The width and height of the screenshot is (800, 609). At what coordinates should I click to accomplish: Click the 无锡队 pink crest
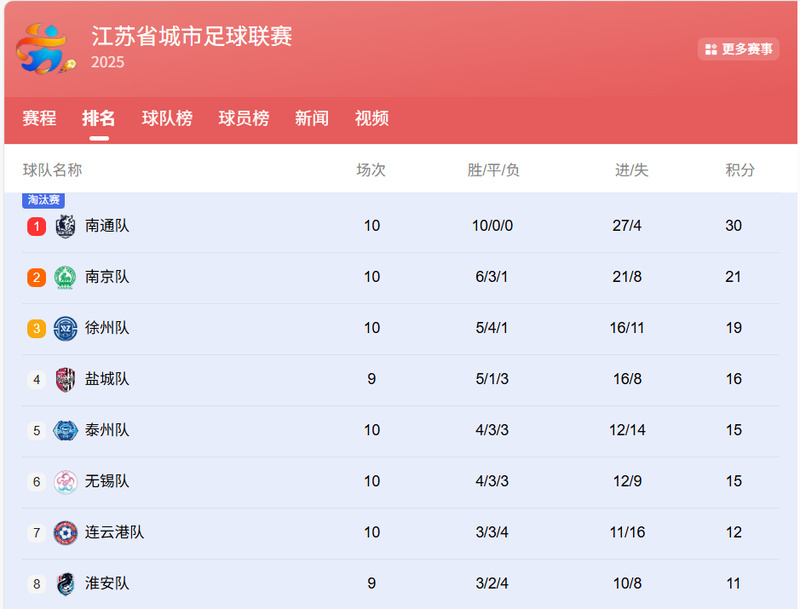(65, 481)
